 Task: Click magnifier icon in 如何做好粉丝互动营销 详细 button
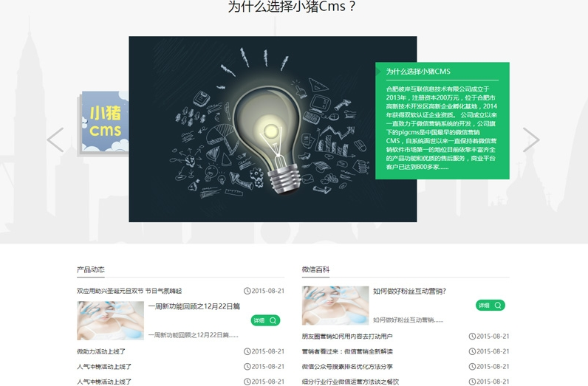tap(498, 306)
